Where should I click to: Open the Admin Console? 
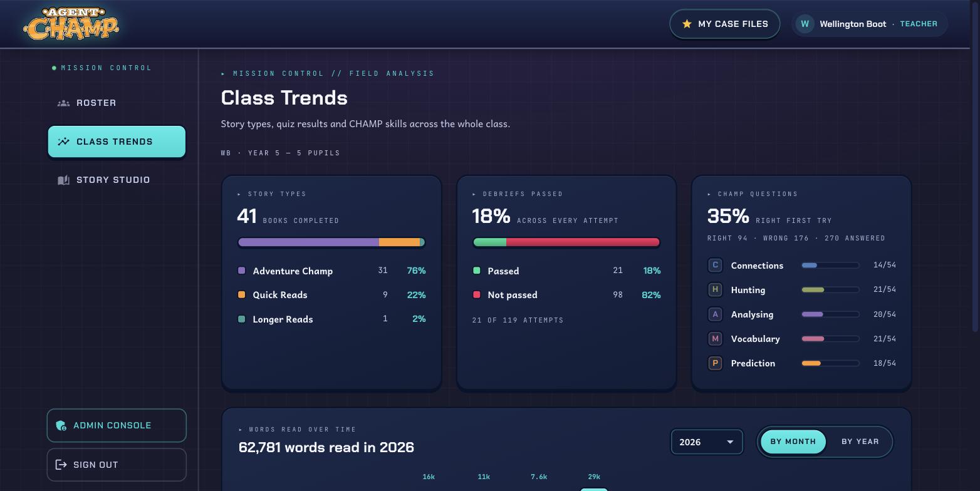[x=117, y=425]
